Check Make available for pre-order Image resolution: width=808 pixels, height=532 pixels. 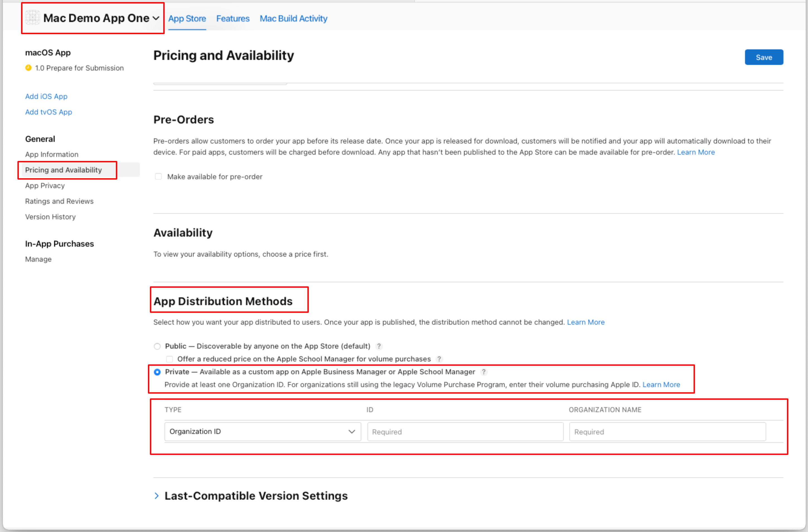pyautogui.click(x=158, y=176)
